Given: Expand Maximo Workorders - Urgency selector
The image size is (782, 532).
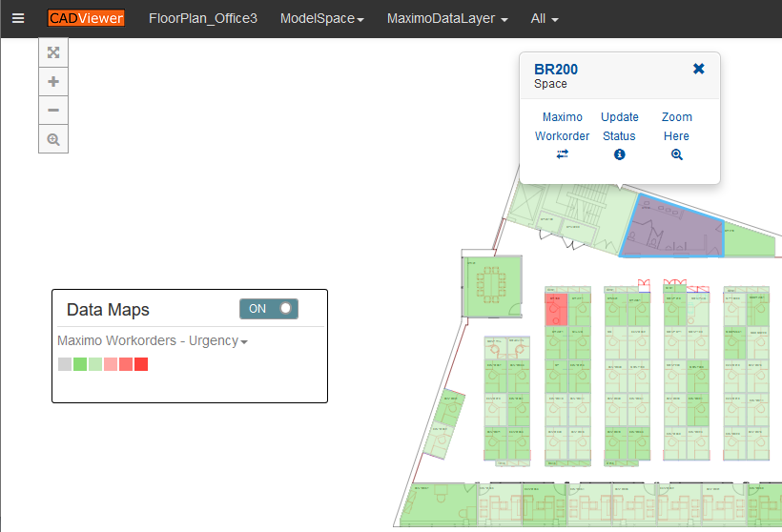Looking at the screenshot, I should [153, 340].
